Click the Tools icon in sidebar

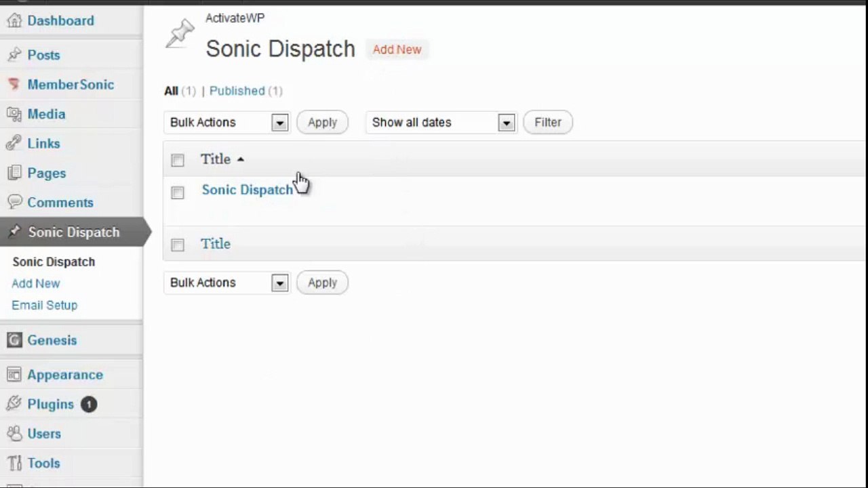[14, 463]
